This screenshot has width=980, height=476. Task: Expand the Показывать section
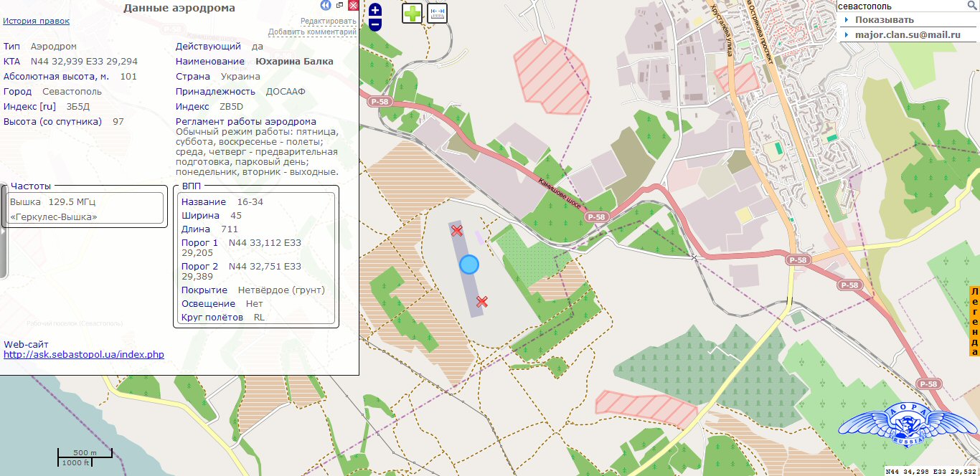click(x=884, y=19)
